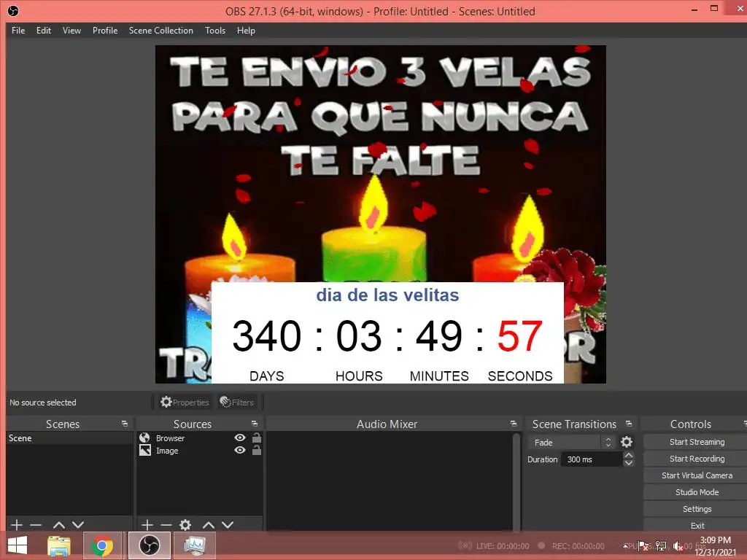Increase transition duration with up arrow

(x=628, y=456)
